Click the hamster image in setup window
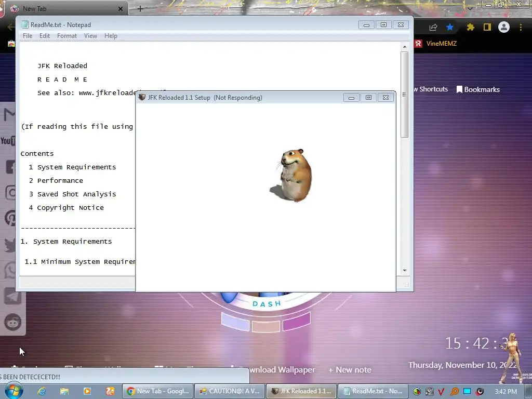The width and height of the screenshot is (532, 399). click(x=292, y=176)
